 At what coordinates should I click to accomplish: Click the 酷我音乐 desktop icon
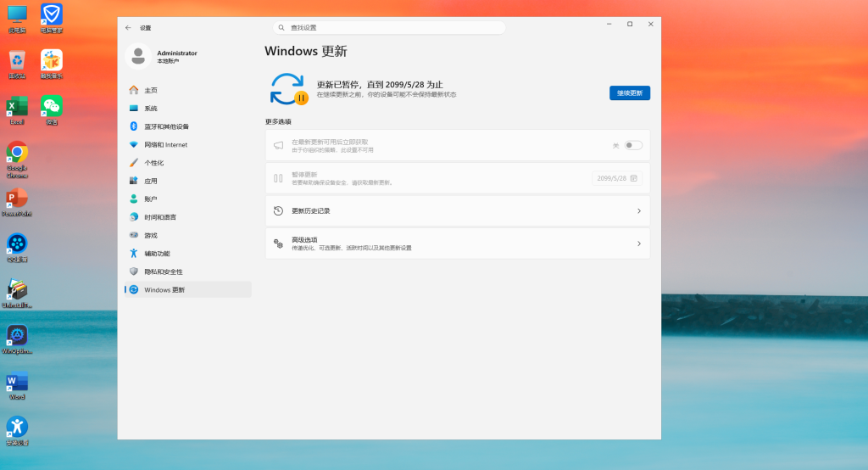coord(52,64)
